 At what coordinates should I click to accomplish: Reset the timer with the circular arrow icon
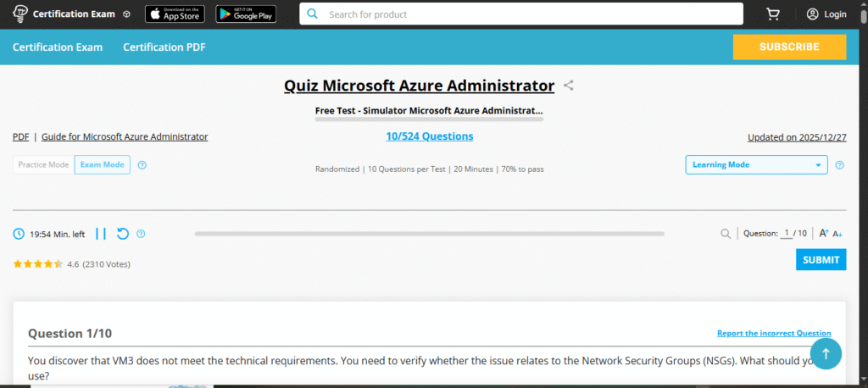123,234
